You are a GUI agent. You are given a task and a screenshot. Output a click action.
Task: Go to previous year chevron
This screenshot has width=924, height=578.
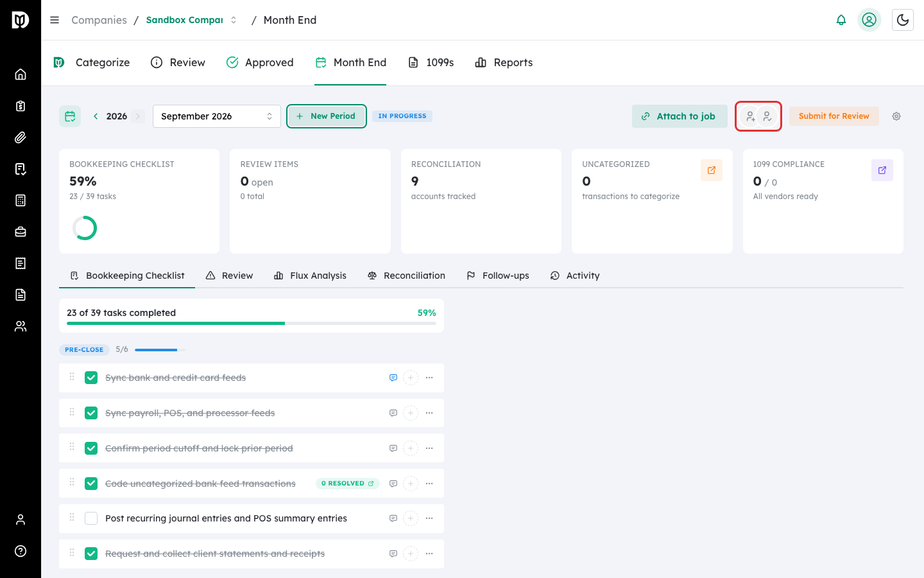pos(96,116)
